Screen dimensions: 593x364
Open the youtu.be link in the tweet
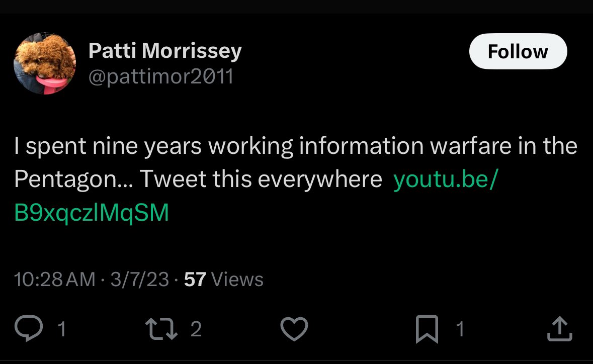coord(445,179)
